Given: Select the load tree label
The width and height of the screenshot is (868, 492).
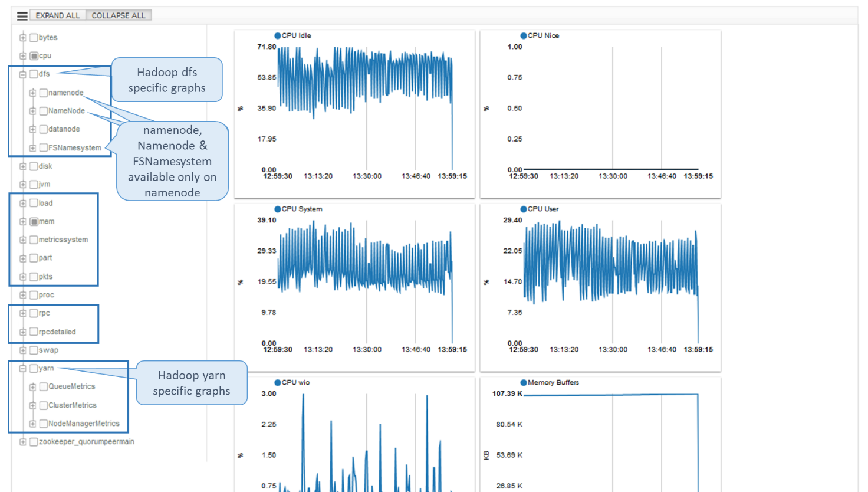Looking at the screenshot, I should 45,203.
